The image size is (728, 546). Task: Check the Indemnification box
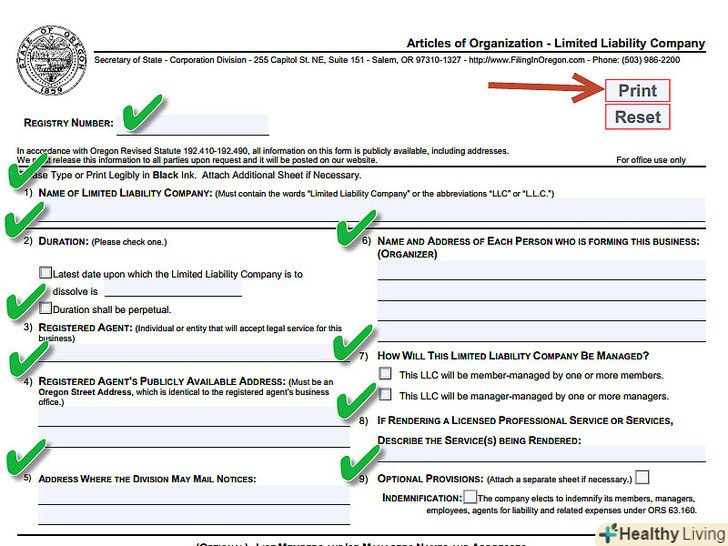tap(470, 497)
